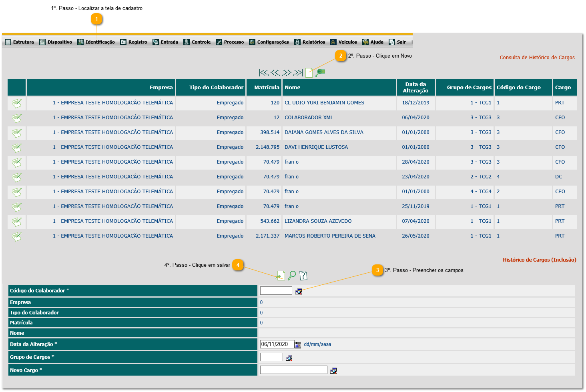Click the Tipo do Colaborador column header
The height and width of the screenshot is (392, 586).
coord(211,87)
